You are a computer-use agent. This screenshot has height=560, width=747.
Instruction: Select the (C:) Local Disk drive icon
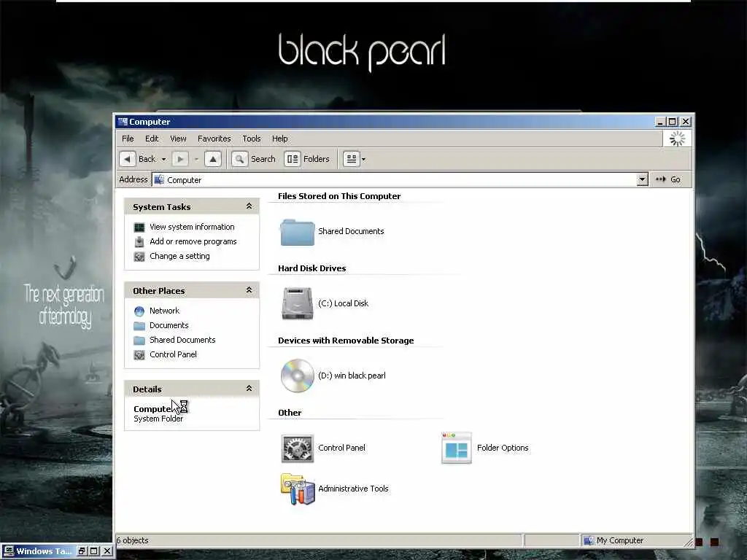(x=298, y=303)
